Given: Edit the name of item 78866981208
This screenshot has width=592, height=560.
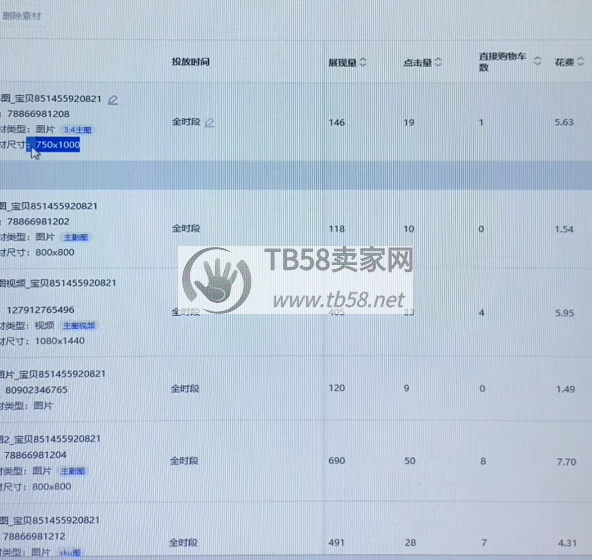Looking at the screenshot, I should tap(113, 100).
